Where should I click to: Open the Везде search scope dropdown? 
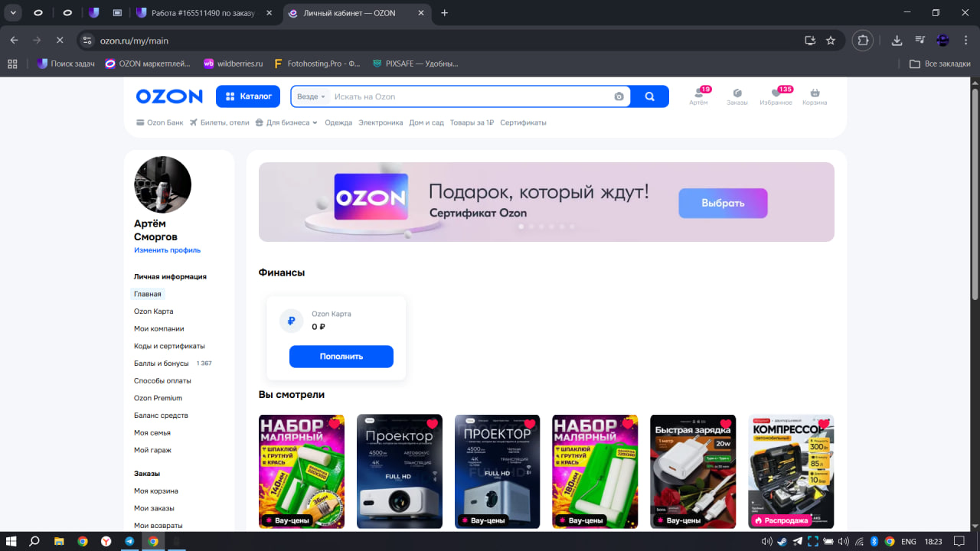[x=312, y=96]
